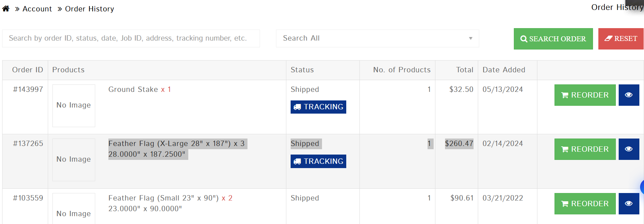Open Order History breadcrumb link
Viewport: 644px width, 224px height.
[x=90, y=9]
